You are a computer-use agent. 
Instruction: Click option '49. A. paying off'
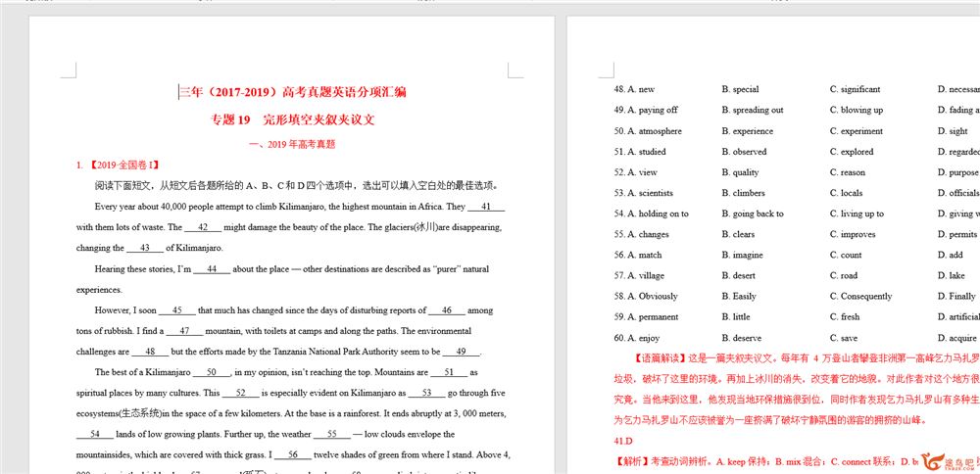[646, 110]
